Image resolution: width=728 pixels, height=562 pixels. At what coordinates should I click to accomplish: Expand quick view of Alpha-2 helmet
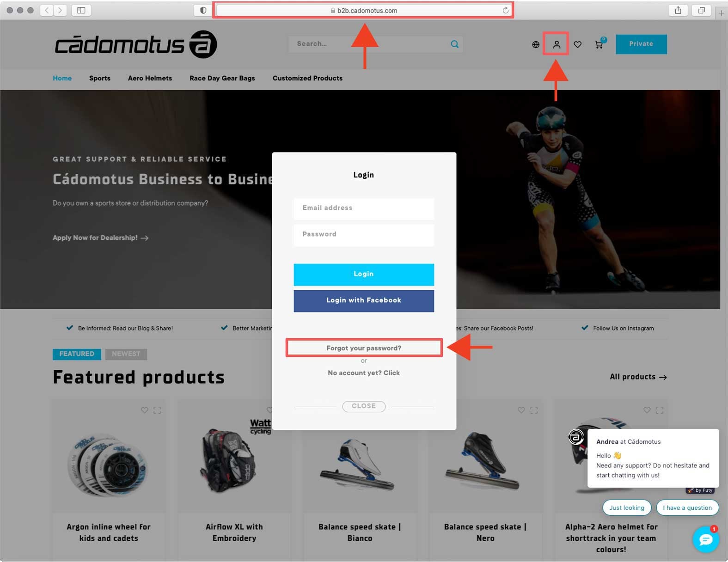coord(660,410)
